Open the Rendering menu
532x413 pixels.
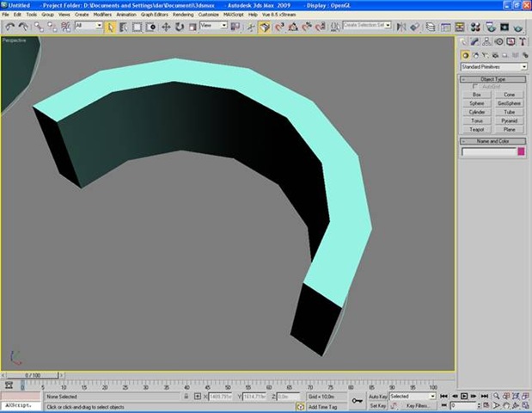pos(182,15)
